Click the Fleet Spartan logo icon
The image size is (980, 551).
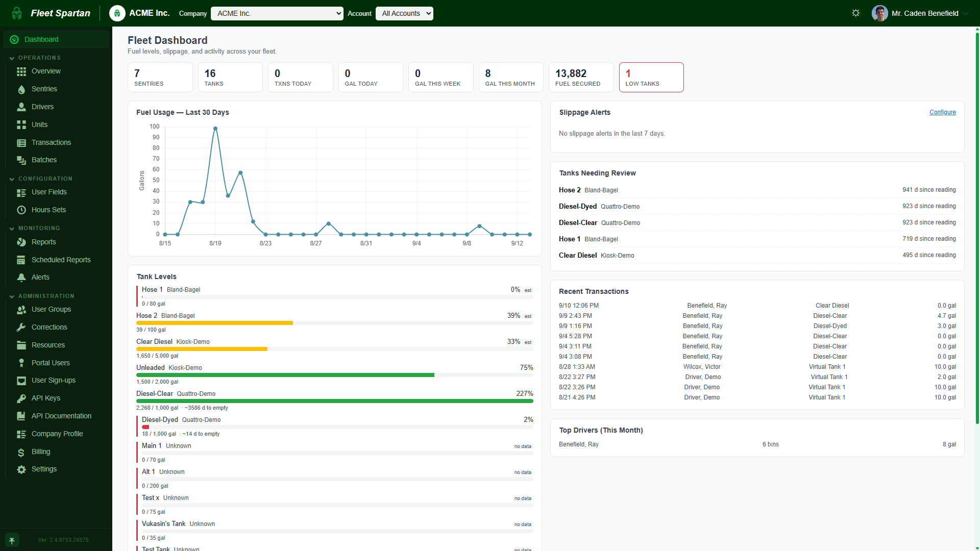(17, 13)
